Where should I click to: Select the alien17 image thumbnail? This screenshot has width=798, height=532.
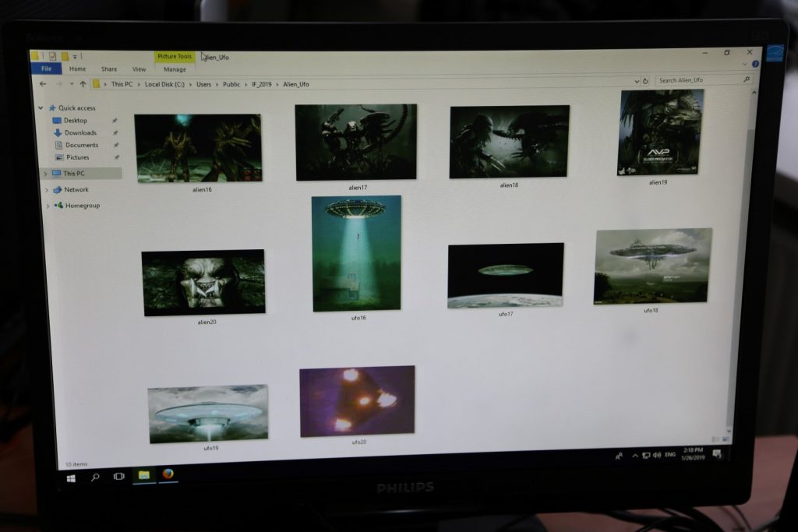pos(355,143)
